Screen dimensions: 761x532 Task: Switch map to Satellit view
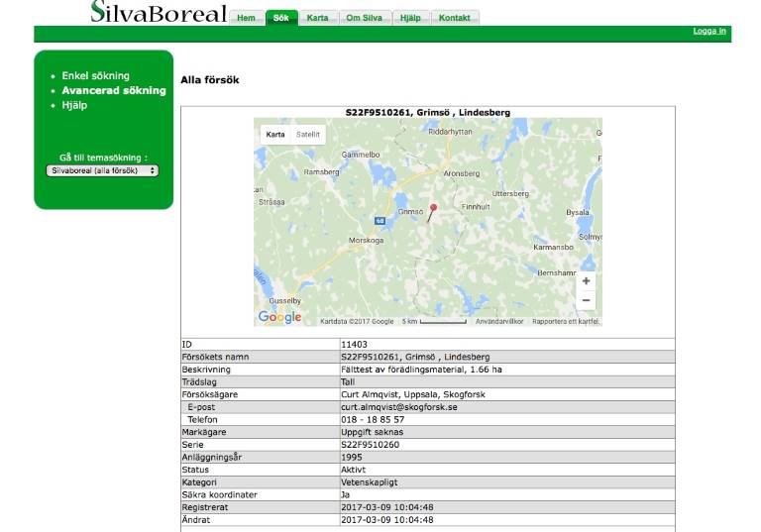coord(308,134)
